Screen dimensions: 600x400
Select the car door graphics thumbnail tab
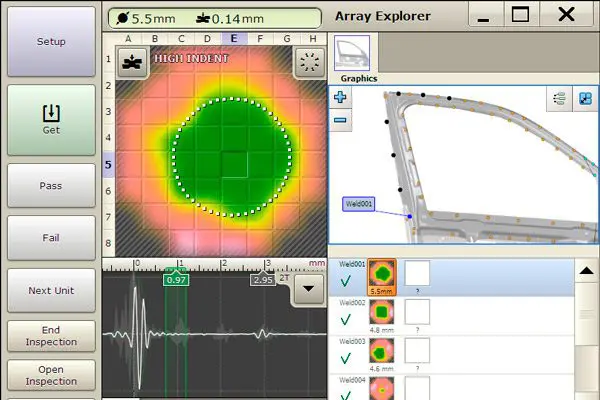click(x=352, y=54)
